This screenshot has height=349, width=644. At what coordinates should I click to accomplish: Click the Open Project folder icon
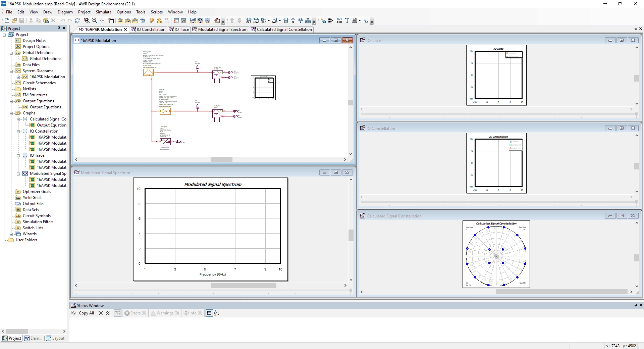pos(14,20)
